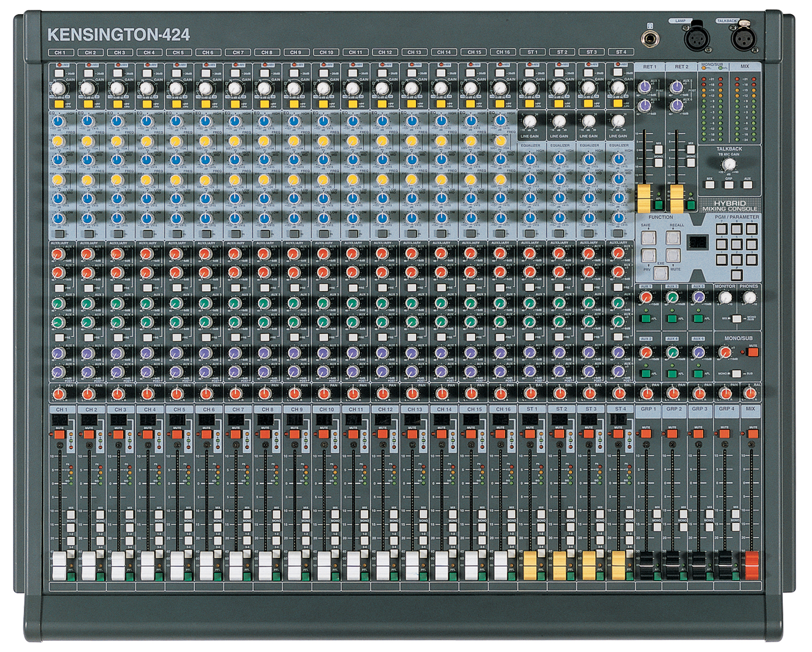Click the FUNCTION section MUTE button
Screen dimensions: 812x652
click(x=673, y=255)
